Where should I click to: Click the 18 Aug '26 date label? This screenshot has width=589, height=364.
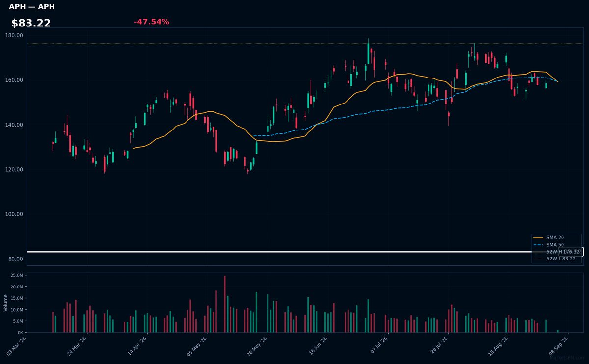(x=499, y=345)
